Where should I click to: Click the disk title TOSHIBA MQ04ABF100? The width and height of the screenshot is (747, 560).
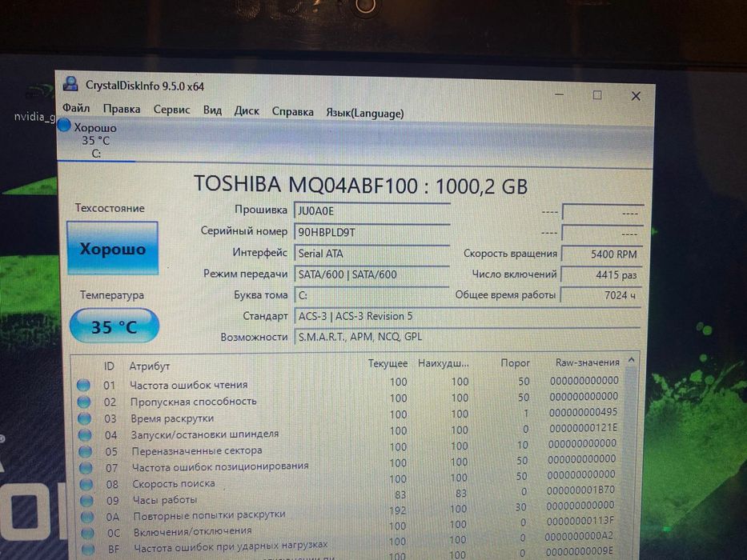(x=305, y=185)
